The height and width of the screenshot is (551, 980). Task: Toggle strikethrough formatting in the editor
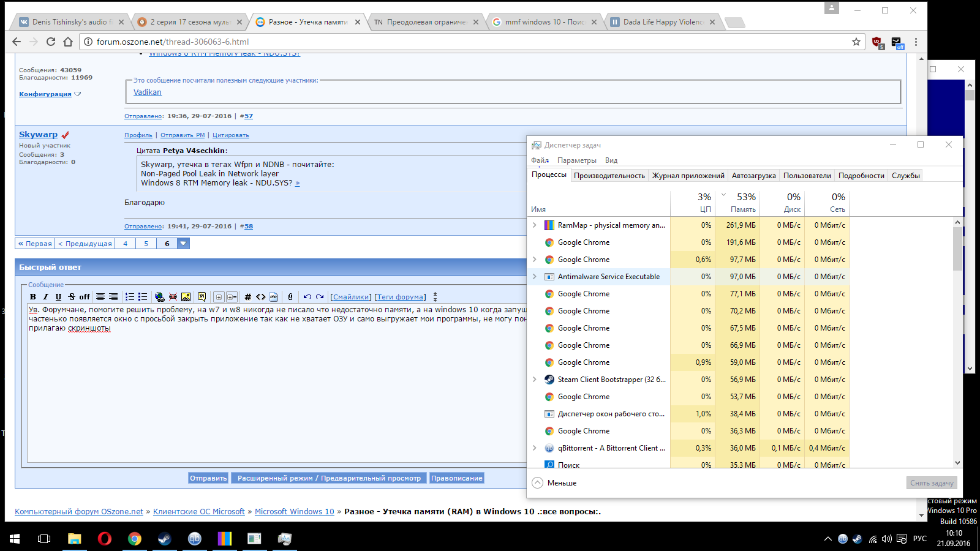pos(72,297)
